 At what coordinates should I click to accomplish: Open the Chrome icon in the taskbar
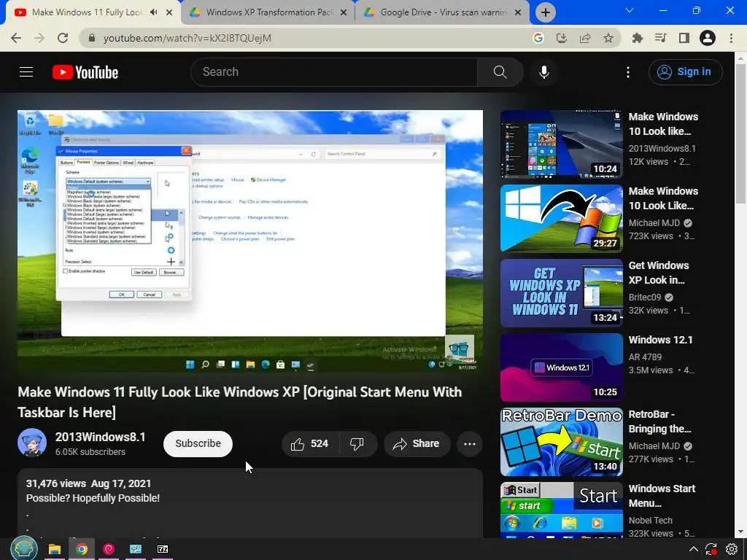coord(82,549)
